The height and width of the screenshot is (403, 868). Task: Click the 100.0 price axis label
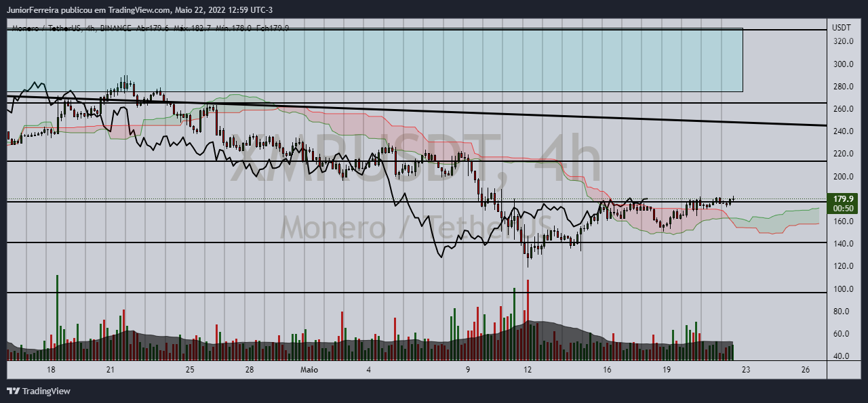click(843, 289)
